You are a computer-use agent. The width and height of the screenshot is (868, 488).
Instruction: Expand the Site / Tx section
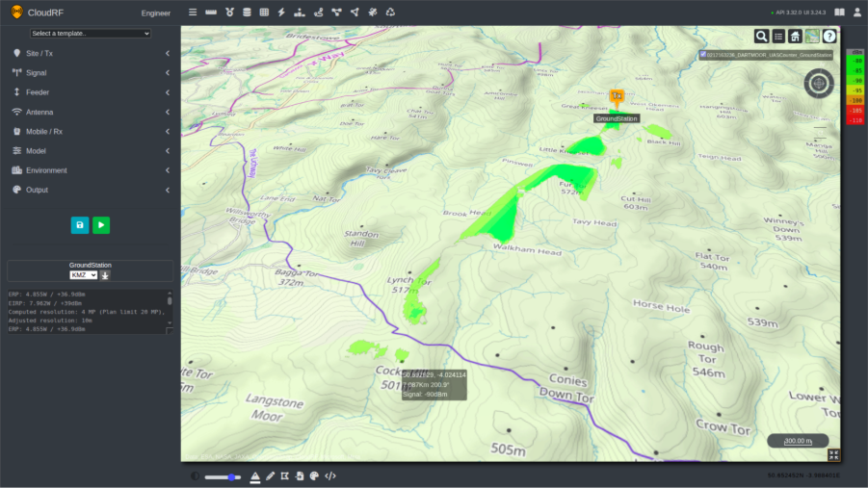(91, 53)
